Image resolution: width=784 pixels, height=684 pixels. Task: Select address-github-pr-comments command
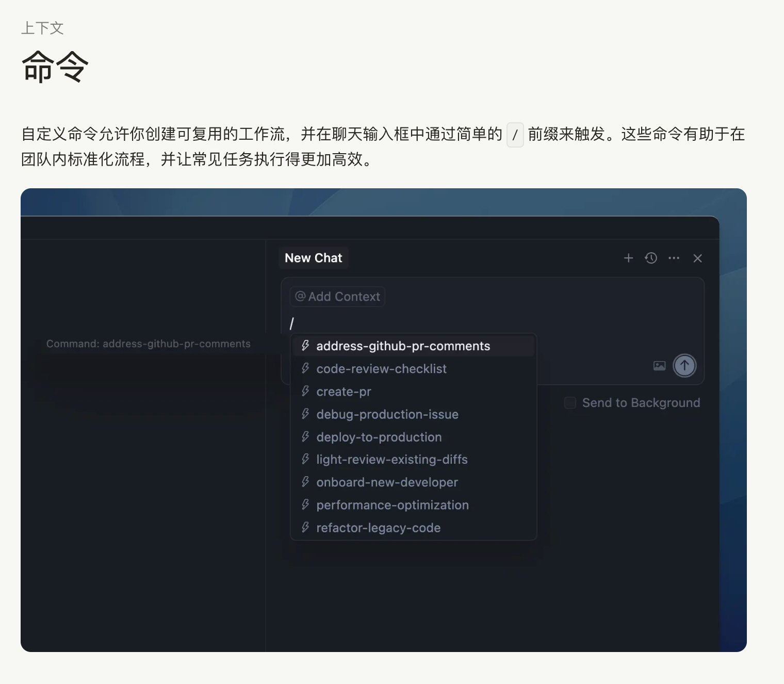click(414, 346)
